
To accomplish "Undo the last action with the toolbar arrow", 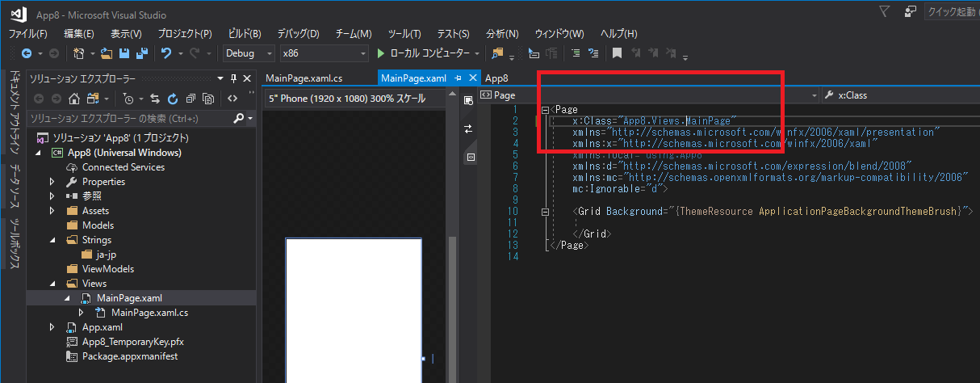I will coord(166,53).
